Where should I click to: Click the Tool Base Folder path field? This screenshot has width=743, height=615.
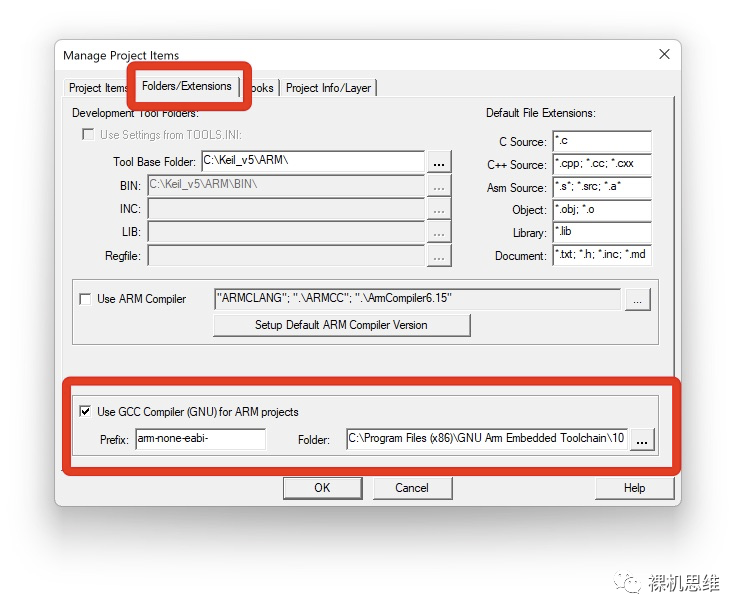click(313, 162)
